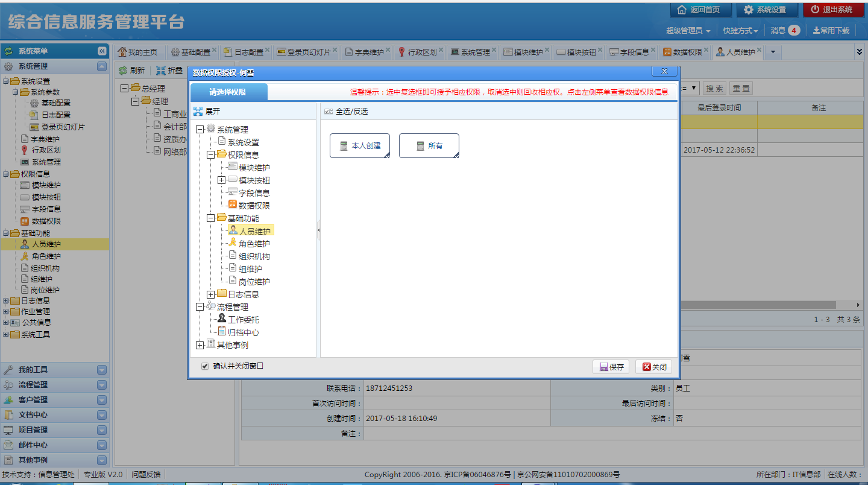Expand 其他事例 node in dialog tree

(x=200, y=345)
